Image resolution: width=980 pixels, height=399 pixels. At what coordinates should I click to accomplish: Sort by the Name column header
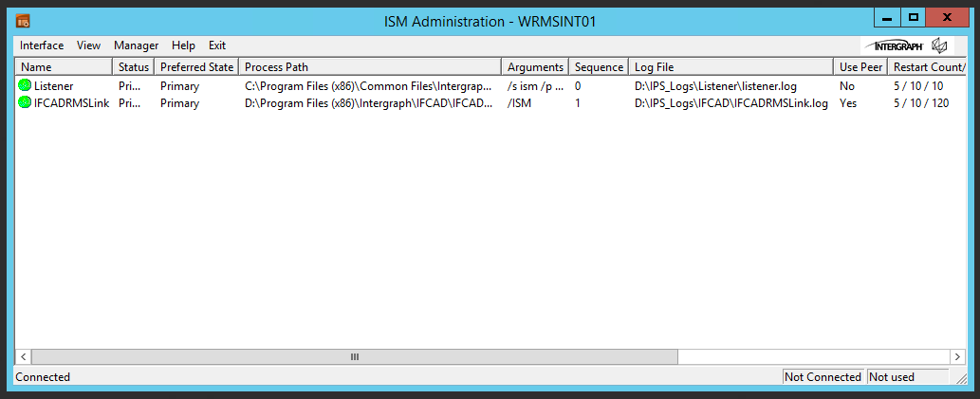[x=64, y=67]
